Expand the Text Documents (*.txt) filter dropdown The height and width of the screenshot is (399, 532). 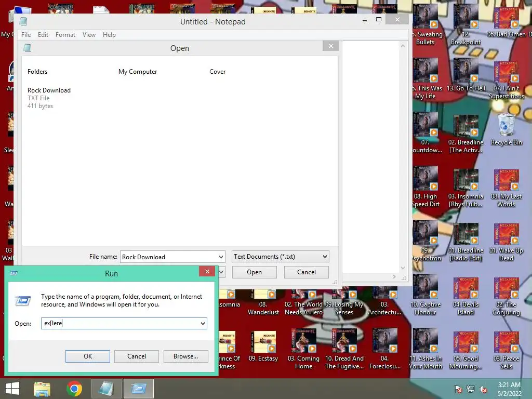325,257
